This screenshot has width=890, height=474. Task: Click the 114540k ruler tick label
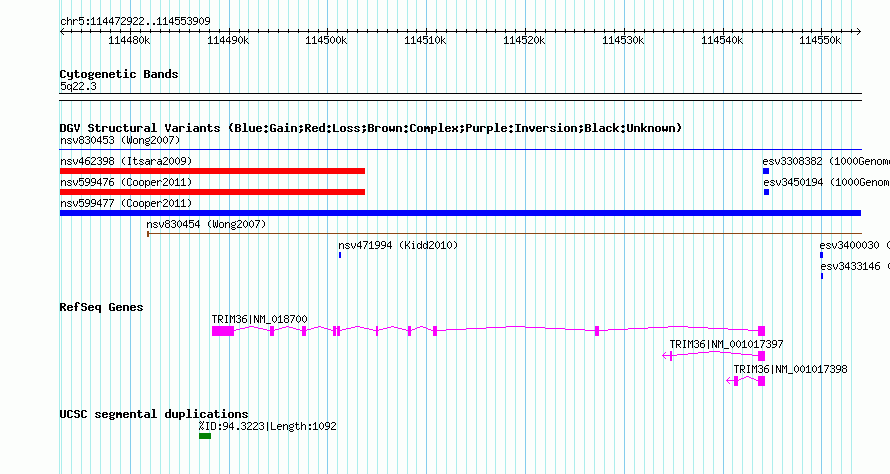pos(722,40)
